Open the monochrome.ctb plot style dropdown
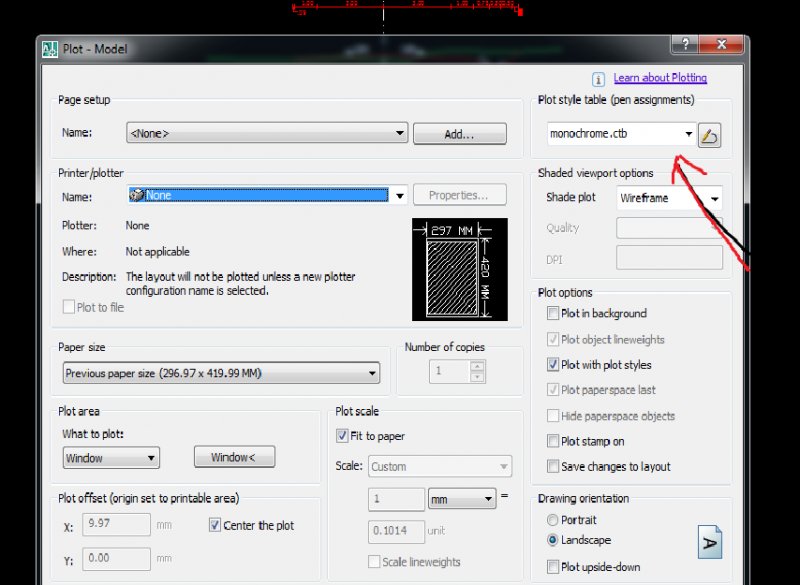The width and height of the screenshot is (800, 585). [621, 134]
